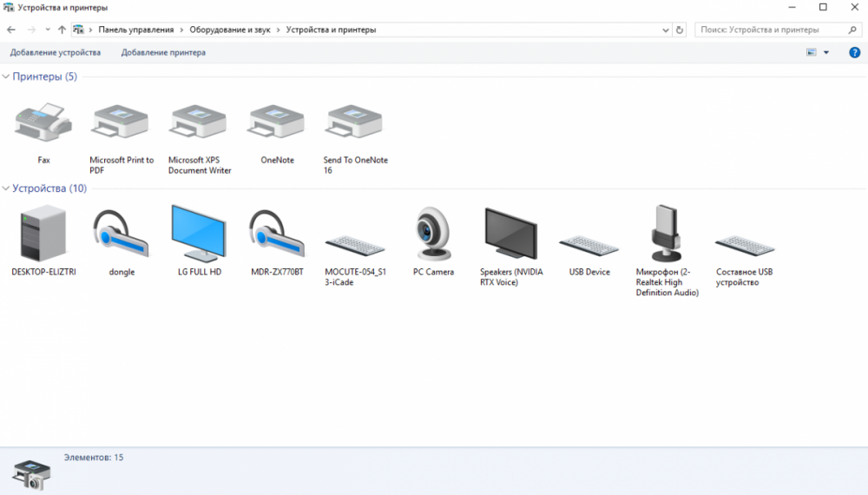
Task: Select the DESKTOP-ELIZTRI computer icon
Action: coord(43,234)
